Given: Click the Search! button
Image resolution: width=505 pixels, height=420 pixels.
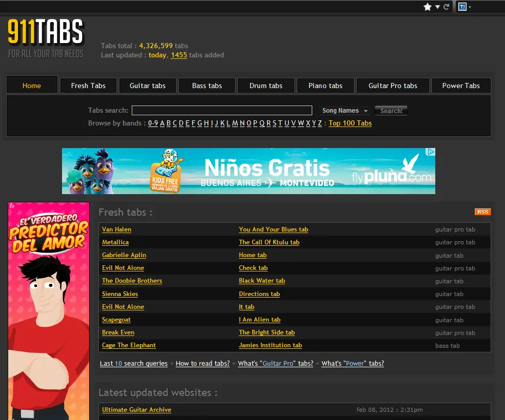Looking at the screenshot, I should (391, 111).
